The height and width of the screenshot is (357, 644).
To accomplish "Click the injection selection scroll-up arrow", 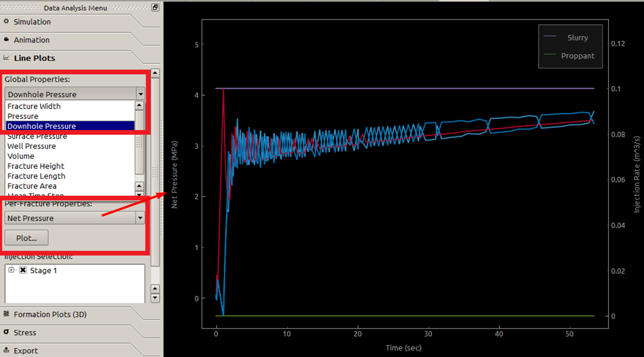I will 155,289.
